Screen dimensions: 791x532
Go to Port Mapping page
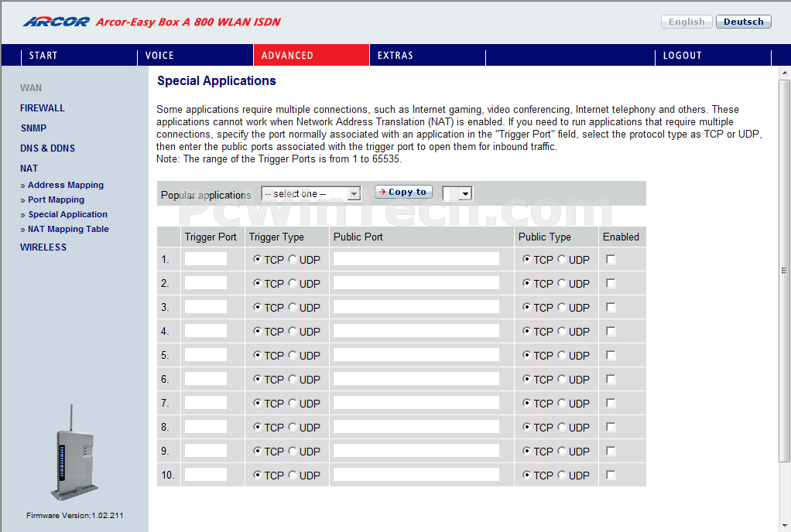[56, 199]
